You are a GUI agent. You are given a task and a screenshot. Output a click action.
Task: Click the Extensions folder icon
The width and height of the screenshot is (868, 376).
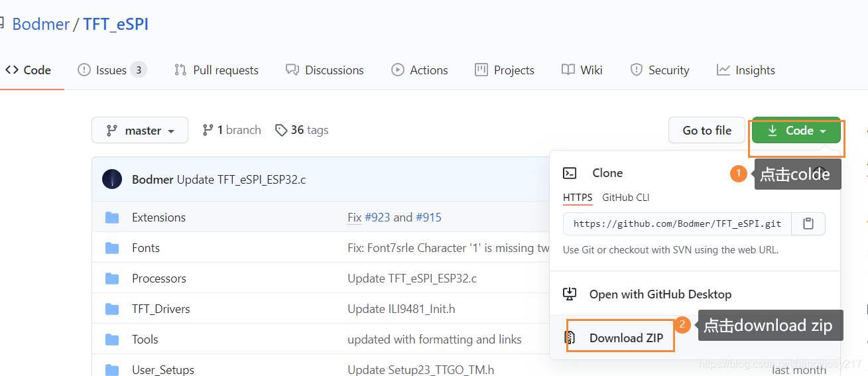tap(112, 218)
